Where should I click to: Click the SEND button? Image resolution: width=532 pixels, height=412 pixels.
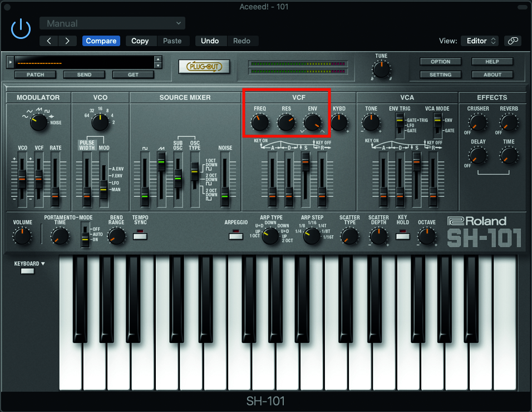coord(84,75)
